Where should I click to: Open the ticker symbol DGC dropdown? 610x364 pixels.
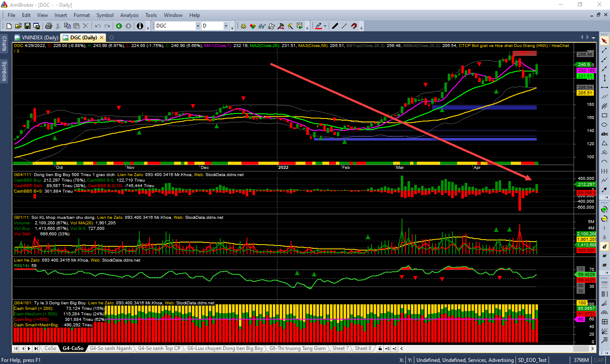[198, 26]
